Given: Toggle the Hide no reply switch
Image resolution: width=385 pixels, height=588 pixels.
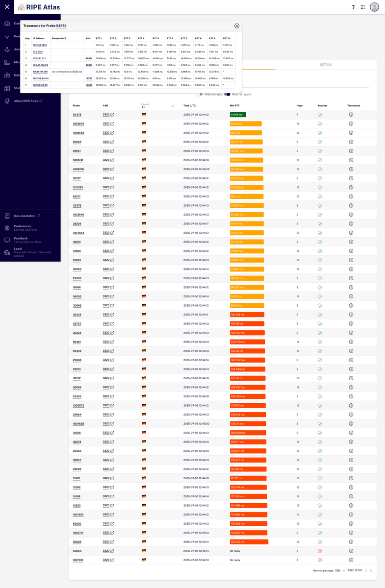Looking at the screenshot, I should coord(200,94).
